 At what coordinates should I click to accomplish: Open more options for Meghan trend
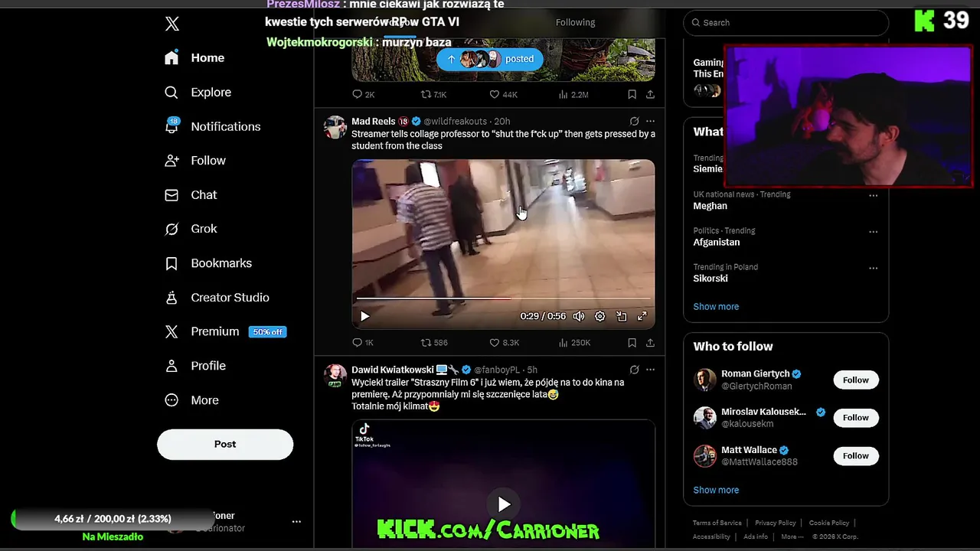click(x=873, y=195)
